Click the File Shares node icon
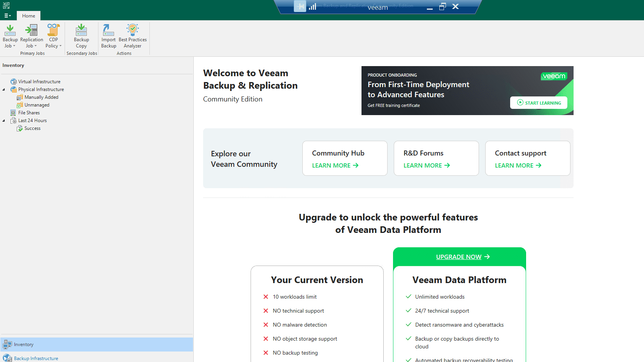The width and height of the screenshot is (644, 362). click(x=13, y=113)
